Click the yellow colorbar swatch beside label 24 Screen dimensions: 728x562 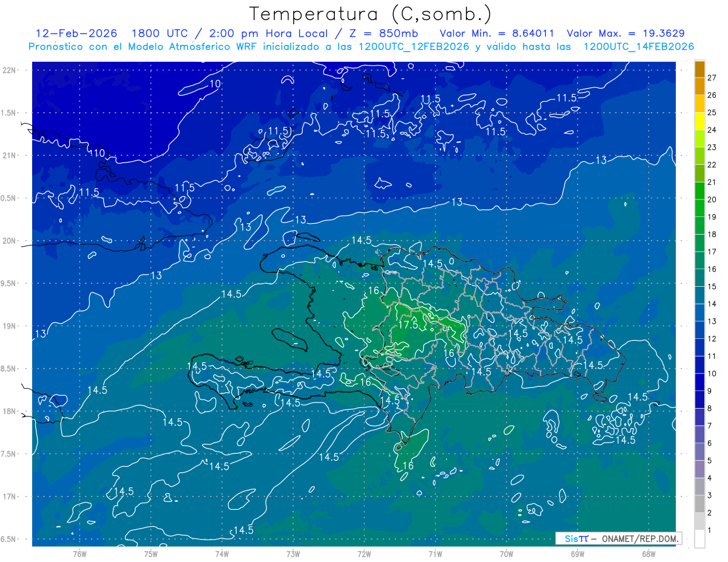699,121
